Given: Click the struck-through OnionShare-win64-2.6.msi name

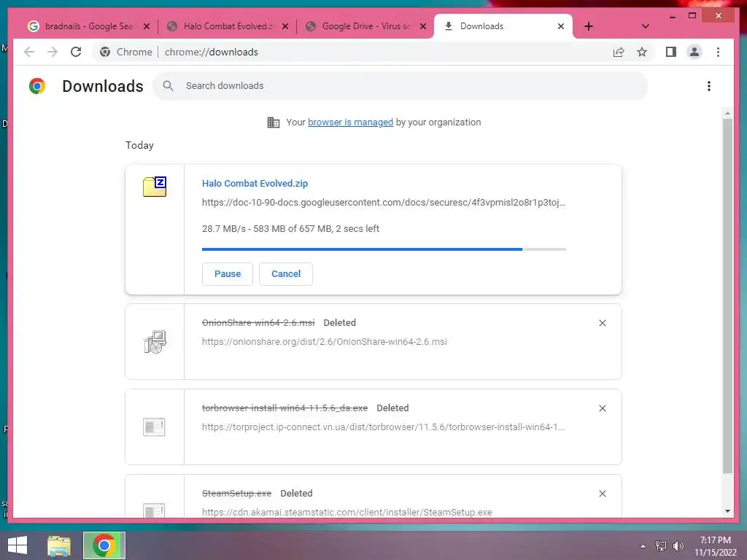Looking at the screenshot, I should pyautogui.click(x=258, y=323).
